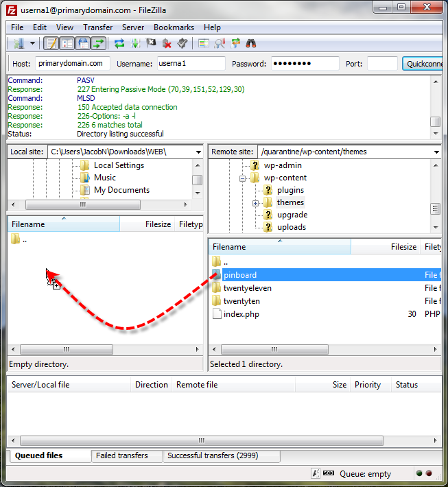Click the Reconnect to server icon
Image resolution: width=448 pixels, height=487 pixels.
[x=182, y=43]
